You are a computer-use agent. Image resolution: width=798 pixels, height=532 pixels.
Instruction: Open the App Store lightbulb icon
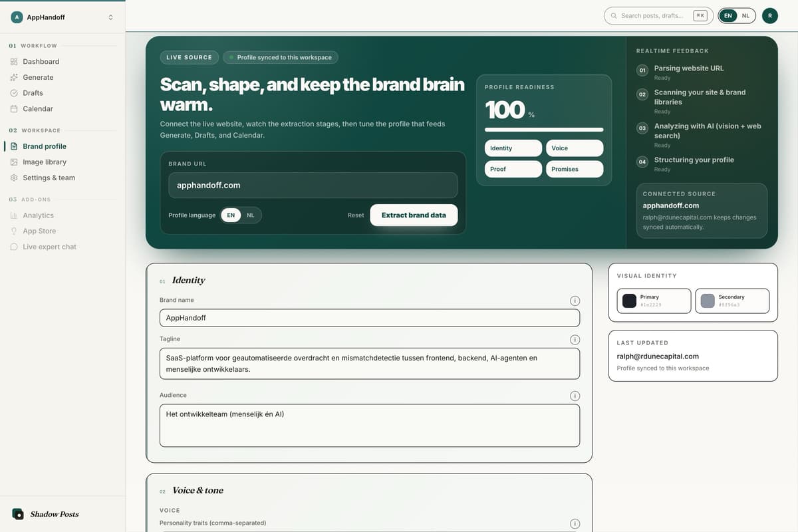tap(14, 231)
